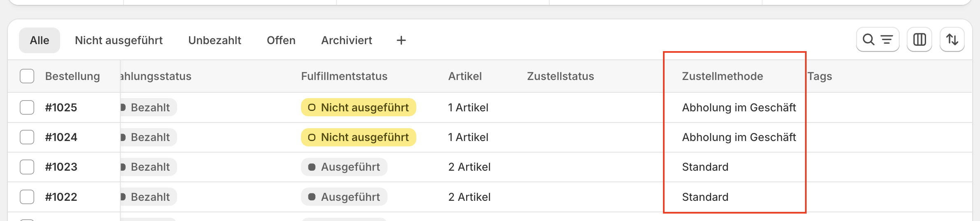Open search and filter orders

point(877,40)
